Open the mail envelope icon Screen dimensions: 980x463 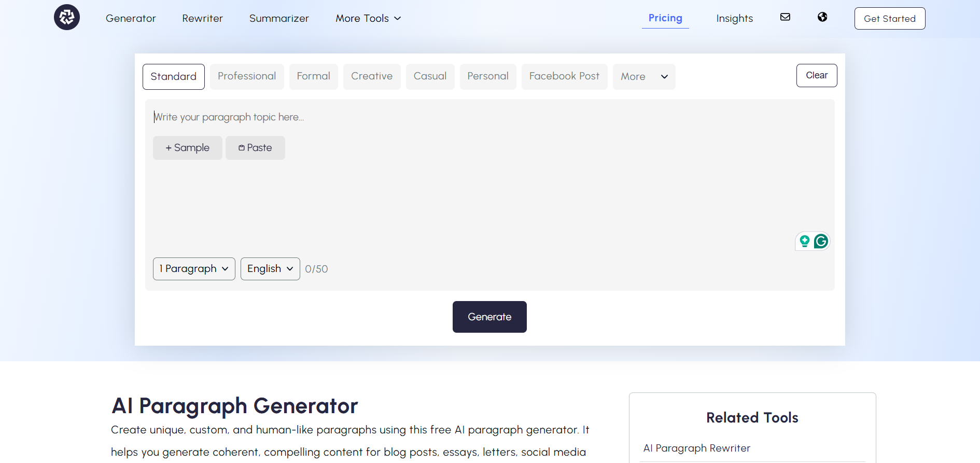[x=785, y=17]
